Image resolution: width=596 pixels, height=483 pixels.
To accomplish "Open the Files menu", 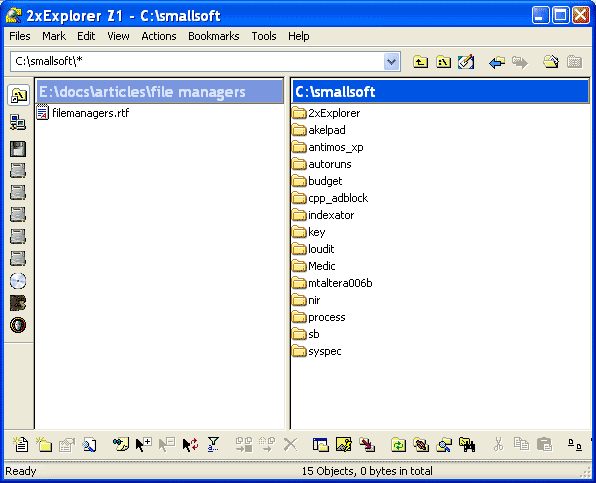I will [20, 36].
